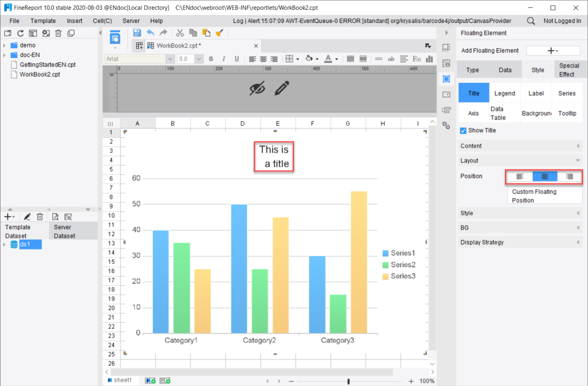This screenshot has width=588, height=386.
Task: Refresh the template file tree
Action: pyautogui.click(x=20, y=33)
